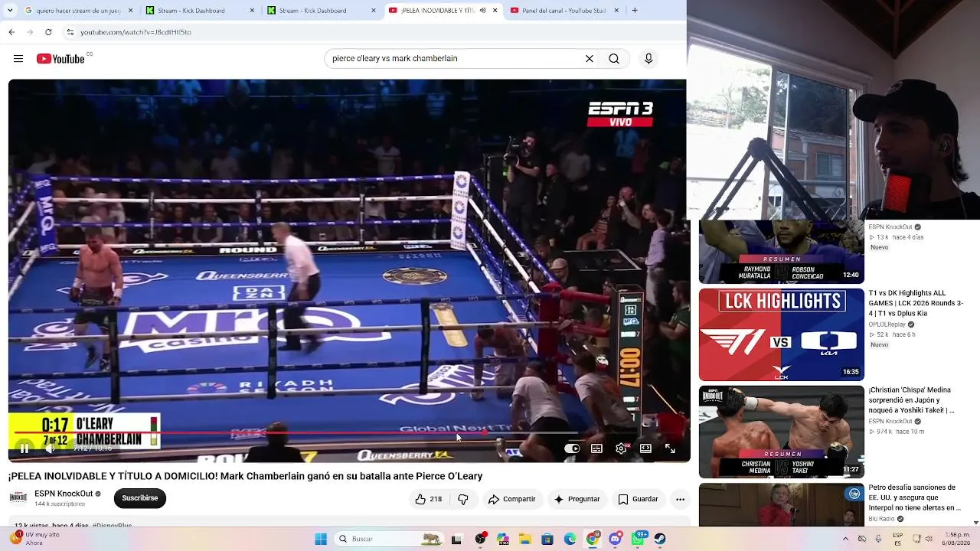This screenshot has width=980, height=551.
Task: Open Microsoft Edge from taskbar
Action: [570, 540]
